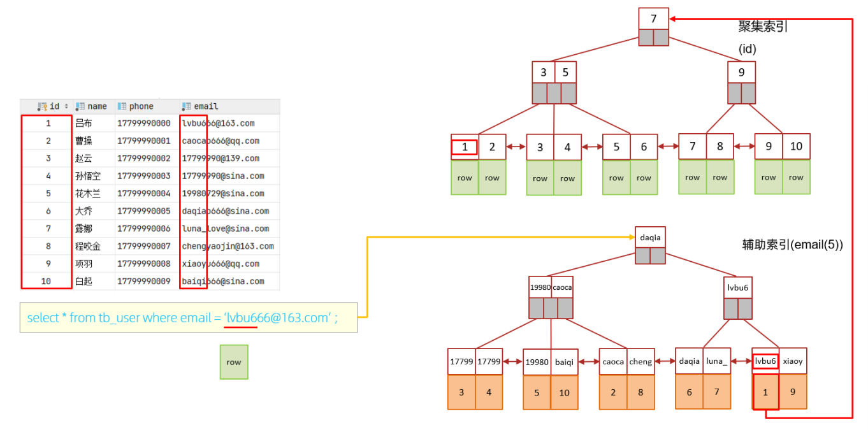Click clustered leaf key 6

tap(644, 147)
